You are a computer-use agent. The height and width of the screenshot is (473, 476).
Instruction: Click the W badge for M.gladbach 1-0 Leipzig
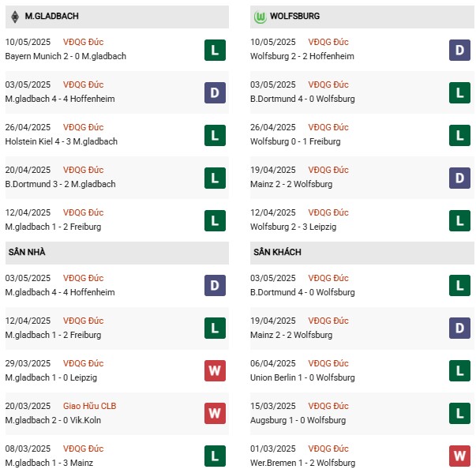click(x=215, y=370)
